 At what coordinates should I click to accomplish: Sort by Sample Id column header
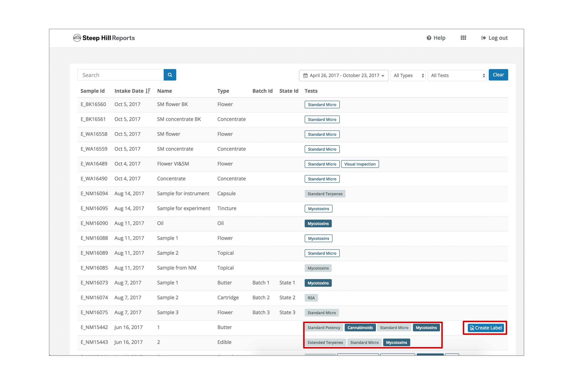(x=92, y=91)
